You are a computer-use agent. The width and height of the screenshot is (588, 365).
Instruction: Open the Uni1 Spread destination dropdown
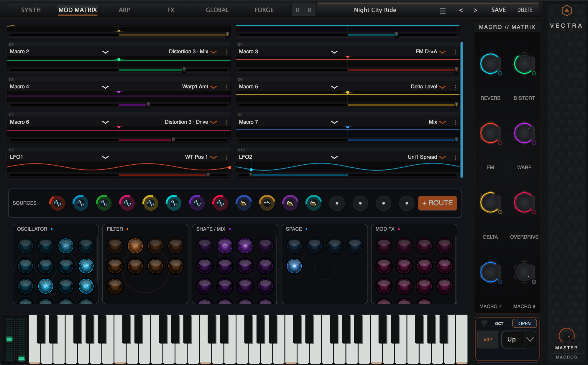pos(442,157)
